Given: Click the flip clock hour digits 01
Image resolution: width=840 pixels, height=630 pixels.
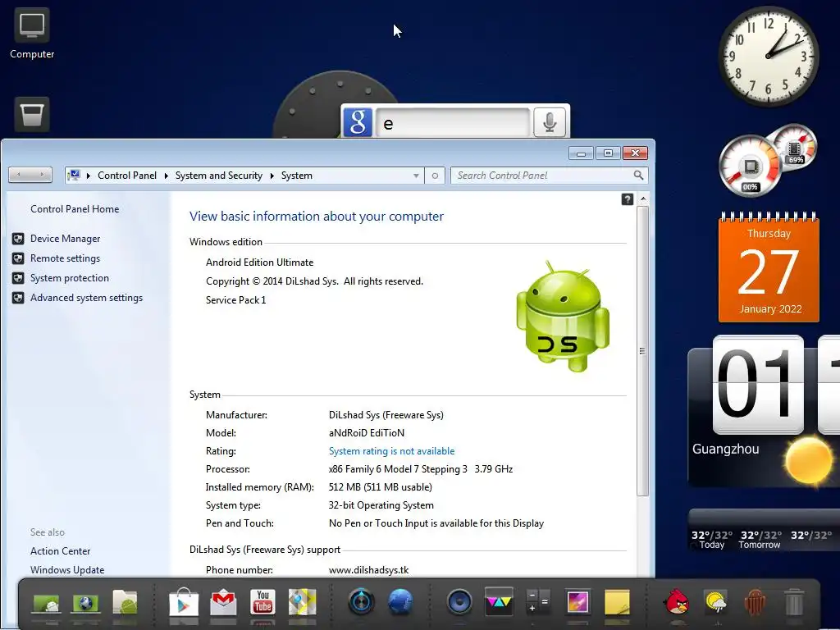Looking at the screenshot, I should tap(757, 386).
